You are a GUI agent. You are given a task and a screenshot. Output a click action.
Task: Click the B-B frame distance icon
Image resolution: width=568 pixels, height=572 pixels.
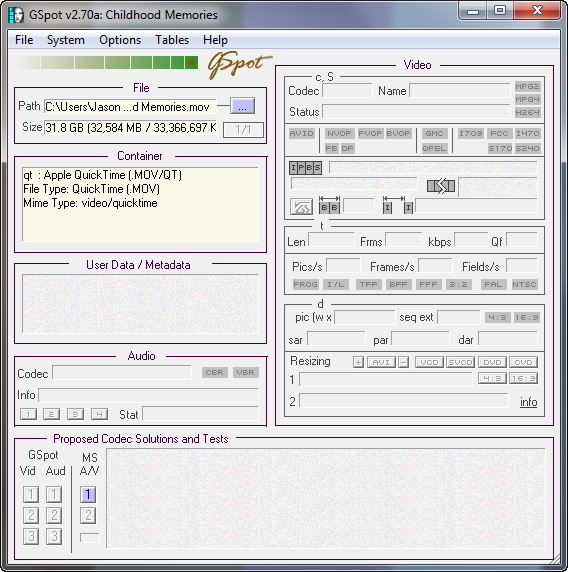click(x=329, y=205)
